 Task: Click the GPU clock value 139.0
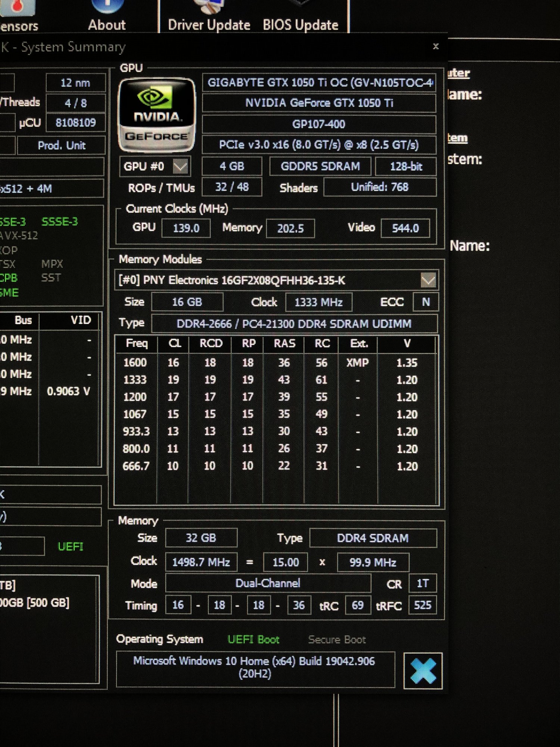click(186, 228)
